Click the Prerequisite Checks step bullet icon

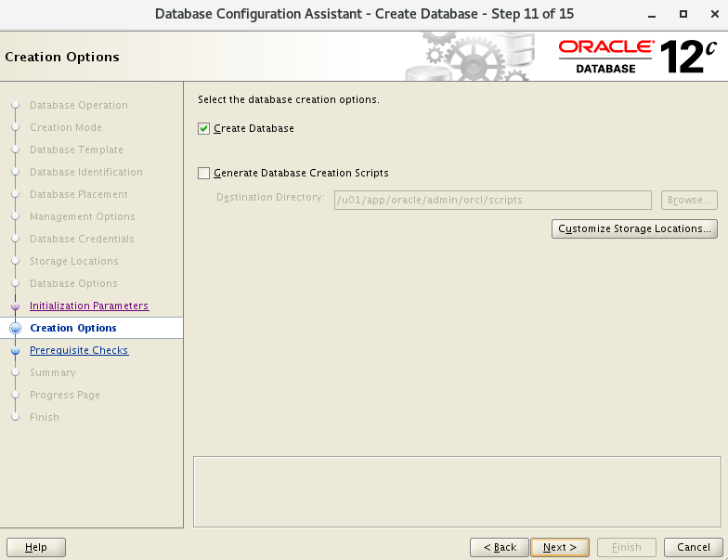point(15,351)
